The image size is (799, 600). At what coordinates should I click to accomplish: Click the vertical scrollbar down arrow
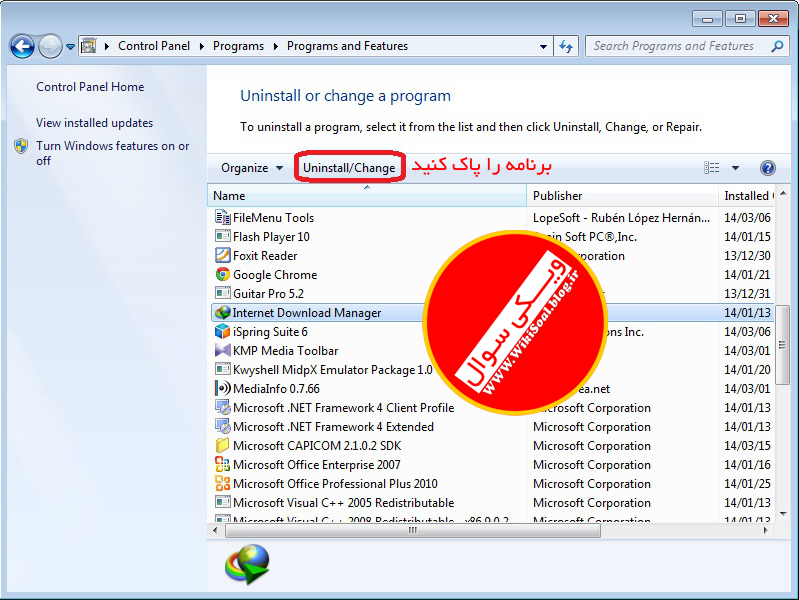(x=783, y=514)
